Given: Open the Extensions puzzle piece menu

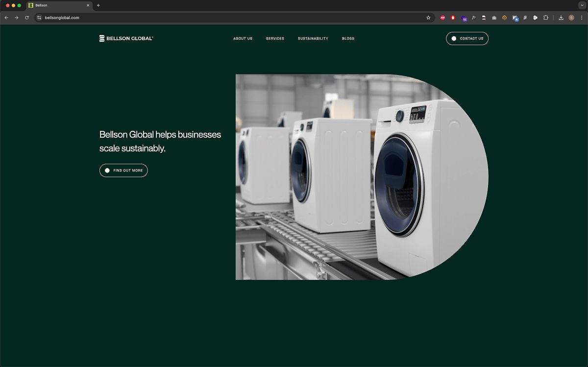Looking at the screenshot, I should coord(546,18).
